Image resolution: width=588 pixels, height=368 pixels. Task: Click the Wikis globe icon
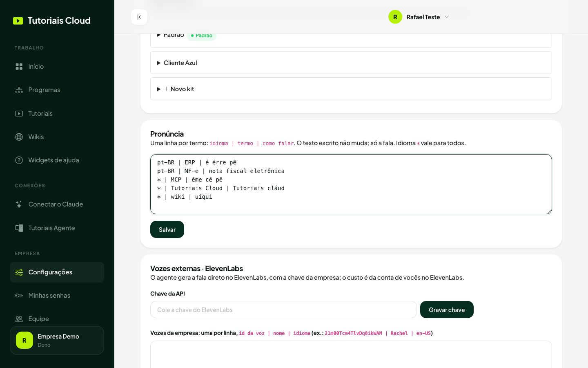pyautogui.click(x=19, y=137)
